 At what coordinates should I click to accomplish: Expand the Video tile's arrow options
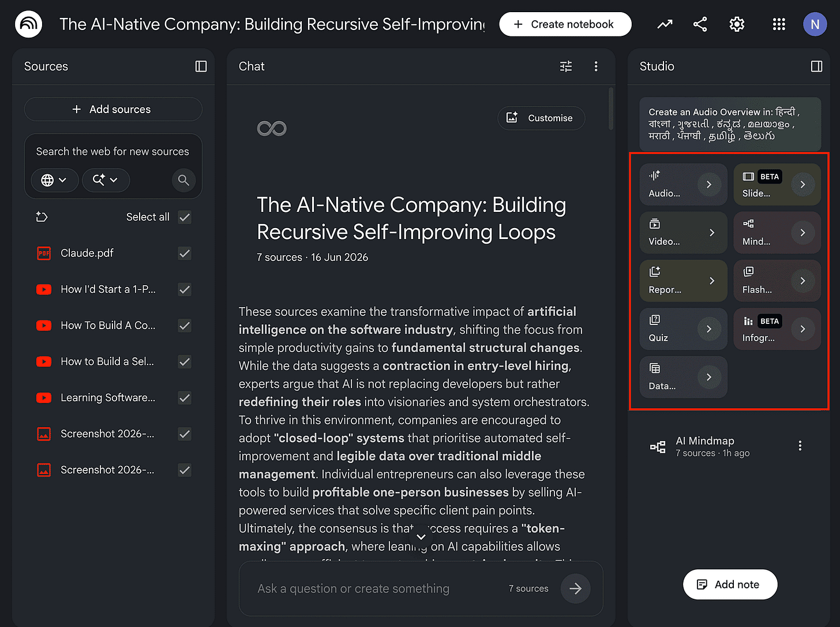pos(712,233)
